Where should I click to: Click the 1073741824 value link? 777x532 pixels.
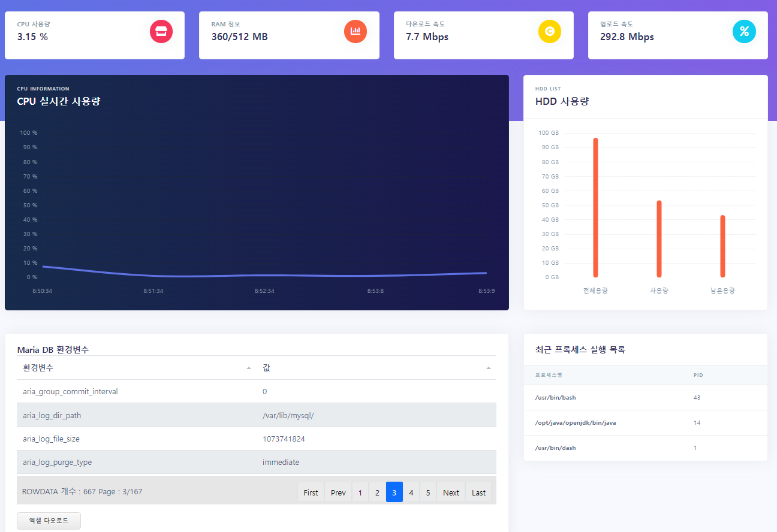tap(283, 439)
